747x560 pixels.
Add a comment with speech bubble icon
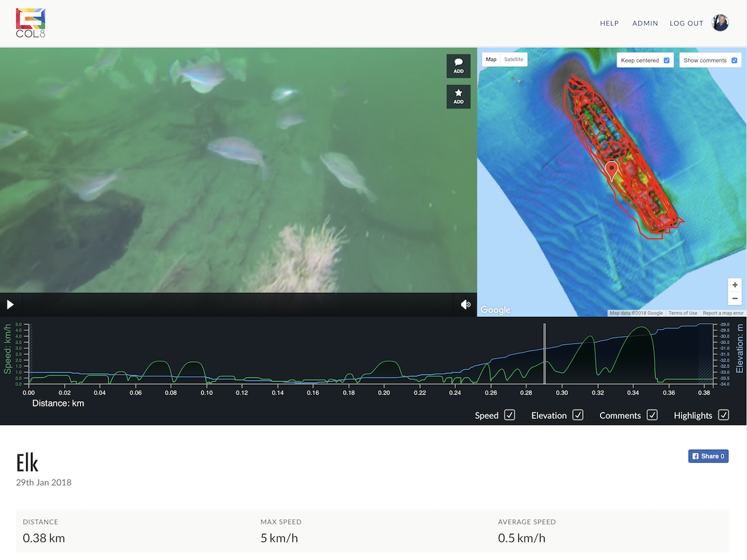click(x=459, y=66)
